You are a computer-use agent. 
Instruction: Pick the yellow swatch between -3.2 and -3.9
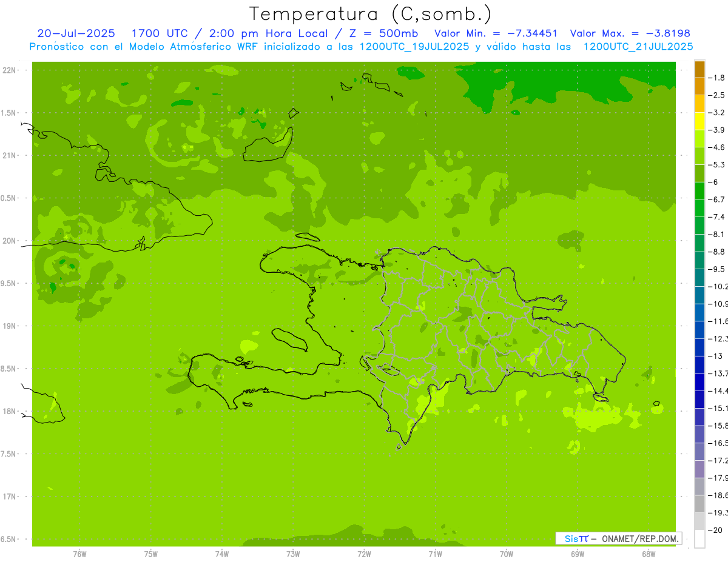(699, 121)
